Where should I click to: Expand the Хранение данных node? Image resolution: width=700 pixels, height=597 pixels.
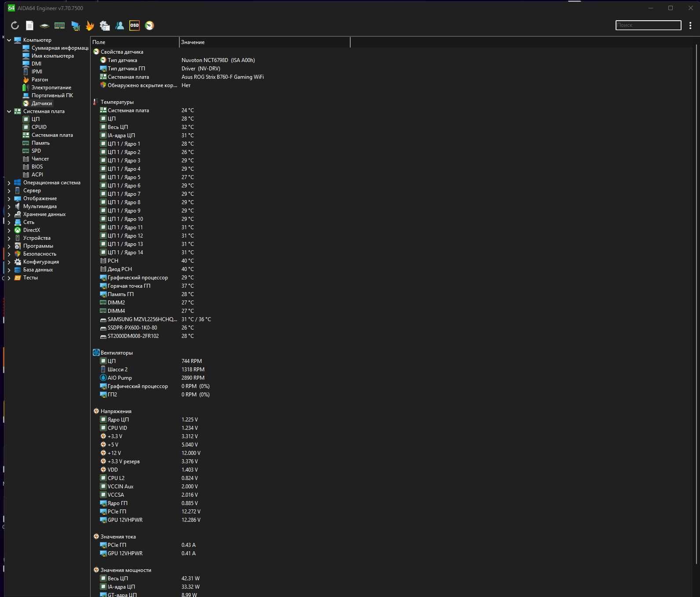[x=9, y=214]
